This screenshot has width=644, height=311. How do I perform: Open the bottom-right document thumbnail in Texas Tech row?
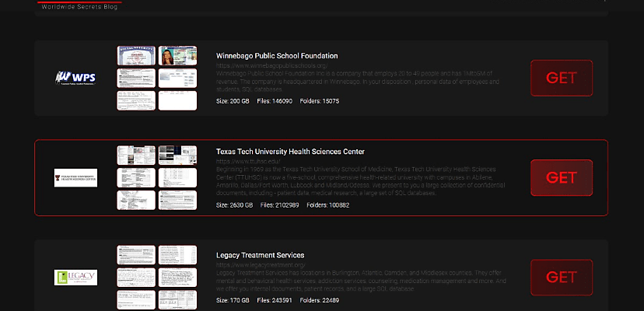(177, 200)
